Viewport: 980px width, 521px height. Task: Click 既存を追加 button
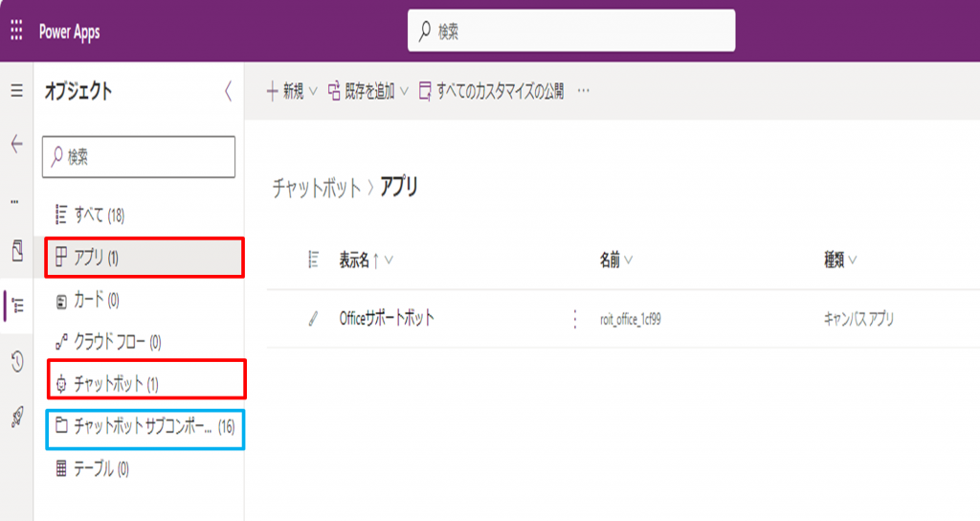pyautogui.click(x=362, y=91)
